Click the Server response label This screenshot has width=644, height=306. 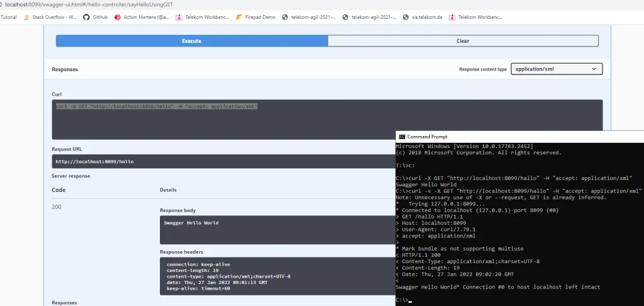[71, 176]
